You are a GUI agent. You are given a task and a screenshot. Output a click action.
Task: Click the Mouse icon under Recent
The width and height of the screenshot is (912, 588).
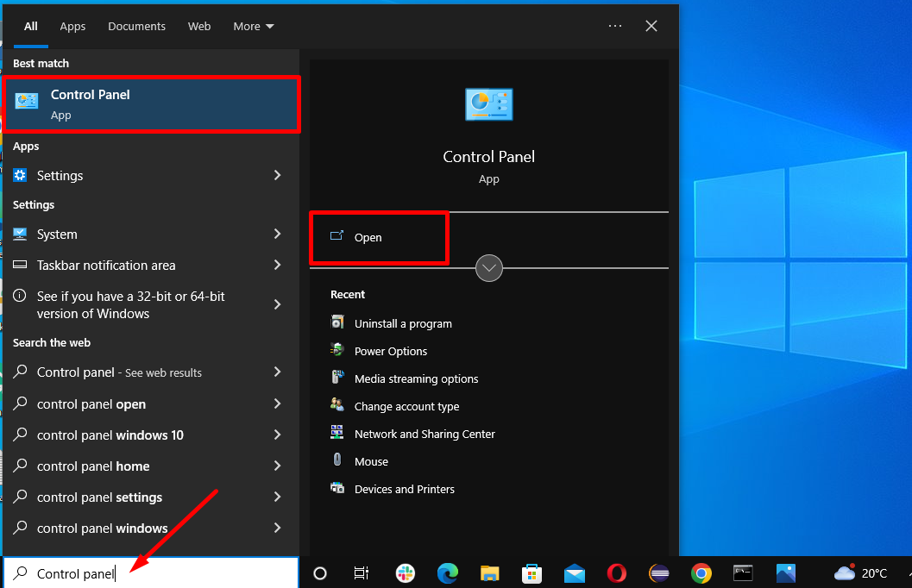tap(337, 460)
